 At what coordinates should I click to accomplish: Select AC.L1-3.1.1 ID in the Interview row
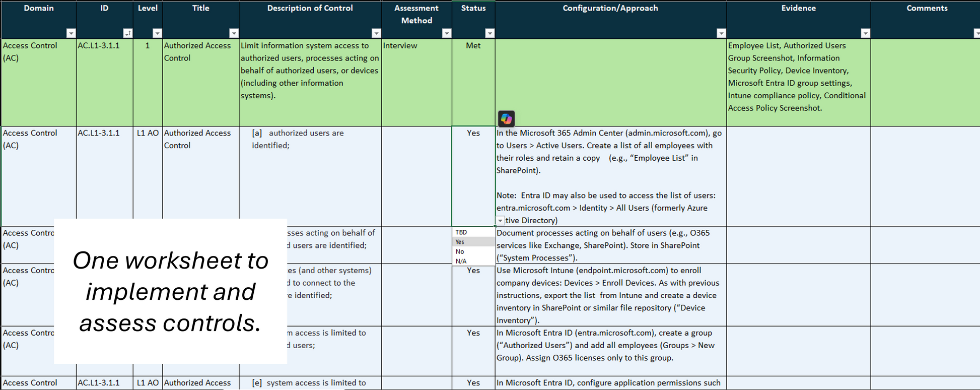(105, 83)
